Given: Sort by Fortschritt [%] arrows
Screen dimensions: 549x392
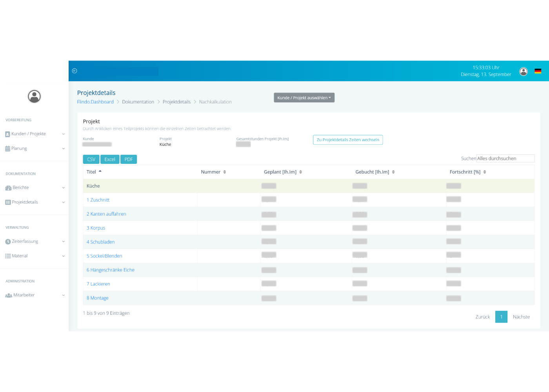Looking at the screenshot, I should click(485, 172).
